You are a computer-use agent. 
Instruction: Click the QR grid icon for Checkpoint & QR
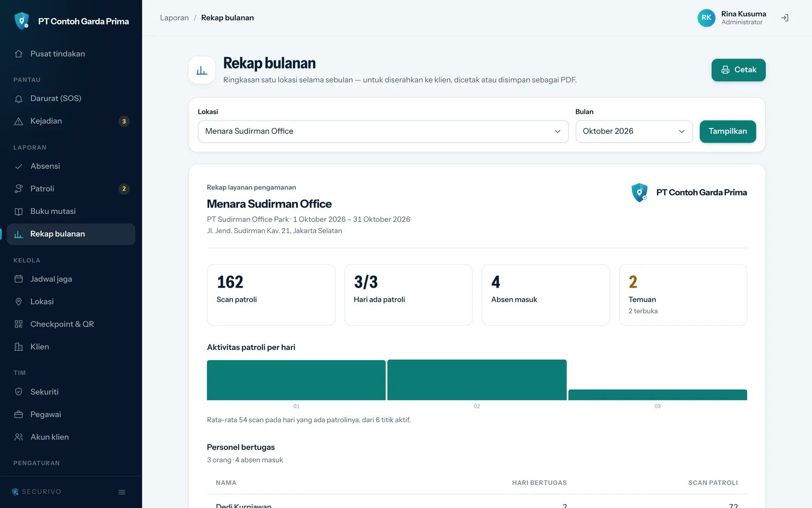click(x=19, y=324)
